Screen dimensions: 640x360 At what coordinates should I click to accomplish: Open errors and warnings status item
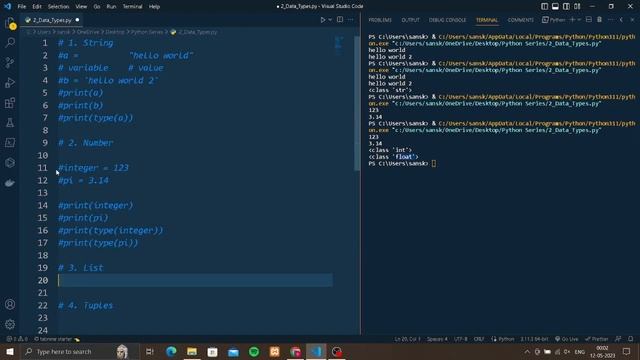click(17, 339)
